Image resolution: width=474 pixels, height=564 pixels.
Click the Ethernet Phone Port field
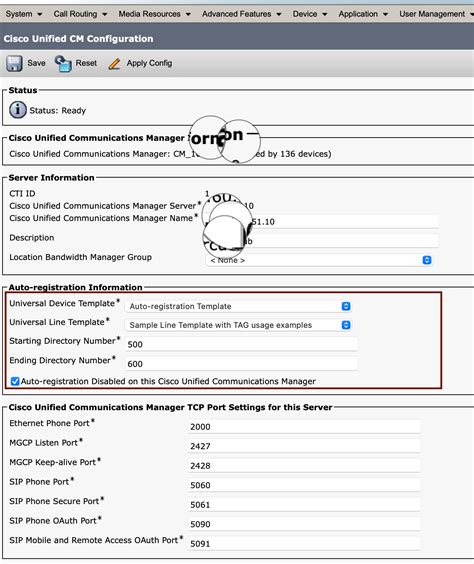point(304,427)
